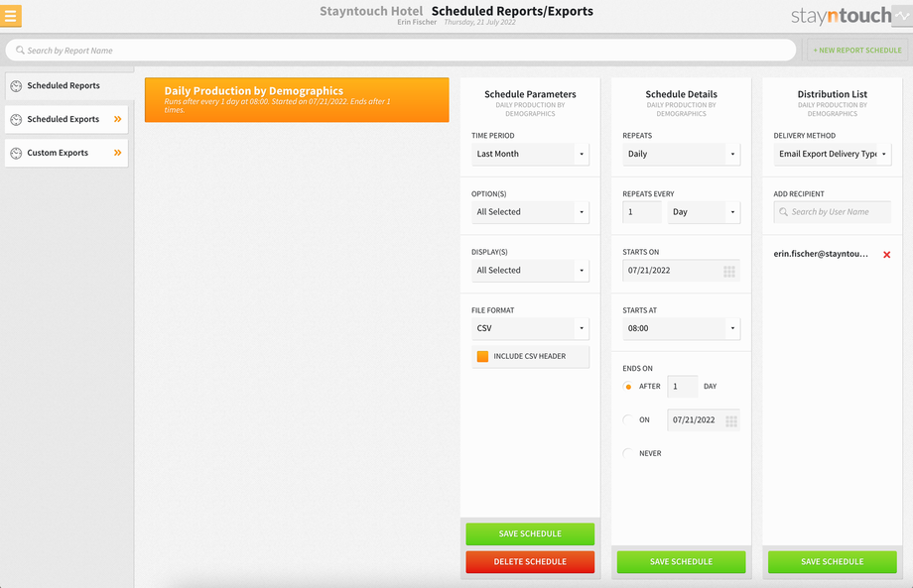Click the erin.fischer@stayntou... recipient email
The image size is (913, 588).
pos(821,254)
